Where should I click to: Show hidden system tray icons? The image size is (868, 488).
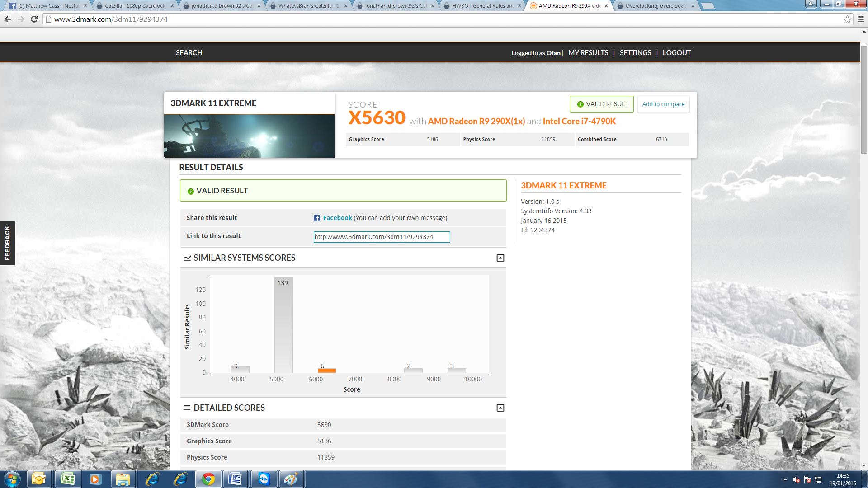coord(785,480)
